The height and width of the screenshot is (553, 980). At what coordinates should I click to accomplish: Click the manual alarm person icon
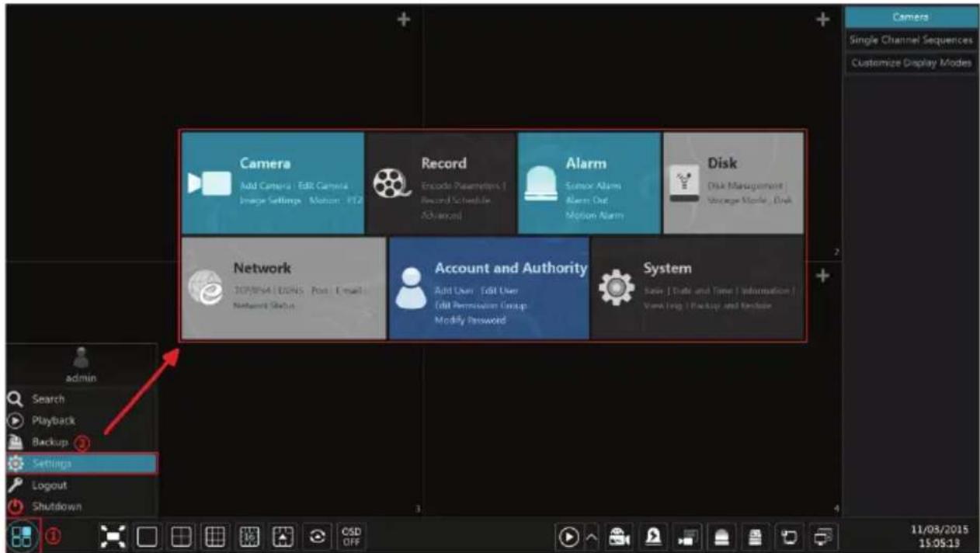click(653, 536)
